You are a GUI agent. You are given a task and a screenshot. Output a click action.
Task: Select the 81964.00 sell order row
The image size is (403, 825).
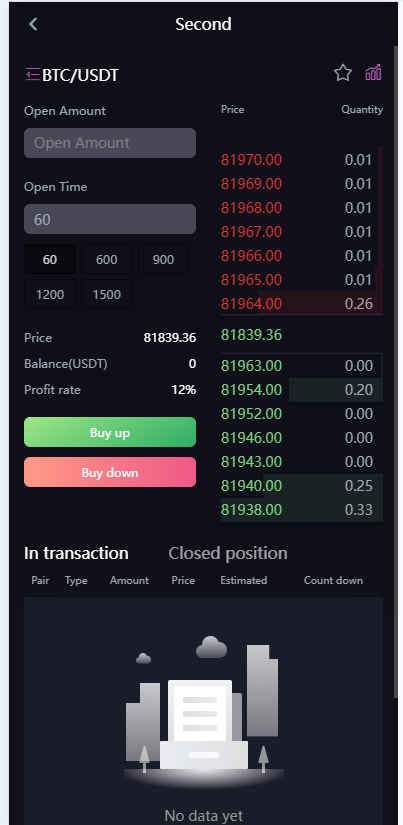point(302,304)
